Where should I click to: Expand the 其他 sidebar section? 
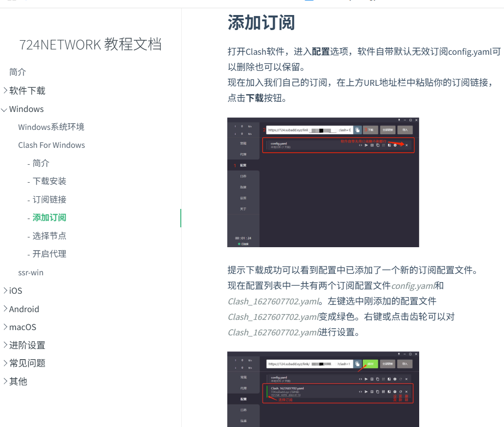[18, 381]
